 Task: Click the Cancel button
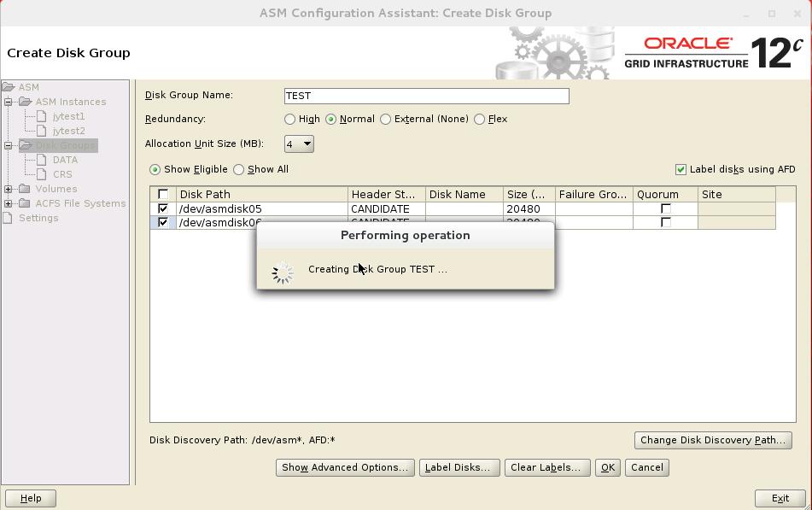647,467
